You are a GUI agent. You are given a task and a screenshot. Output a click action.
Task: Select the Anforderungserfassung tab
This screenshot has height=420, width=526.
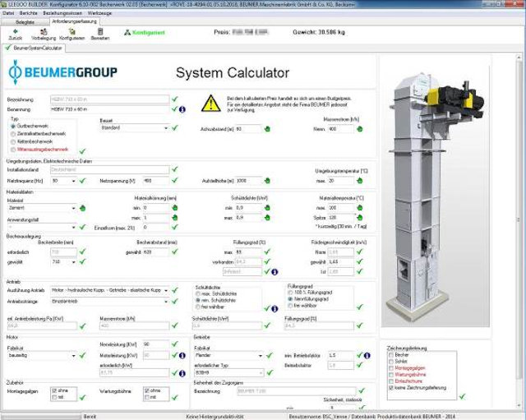pos(75,21)
